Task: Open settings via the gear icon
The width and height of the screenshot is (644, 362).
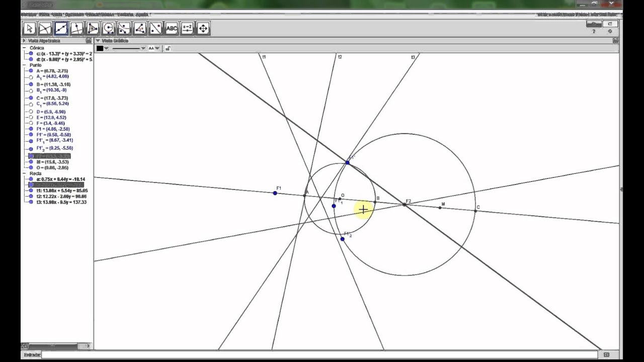Action: [x=610, y=31]
